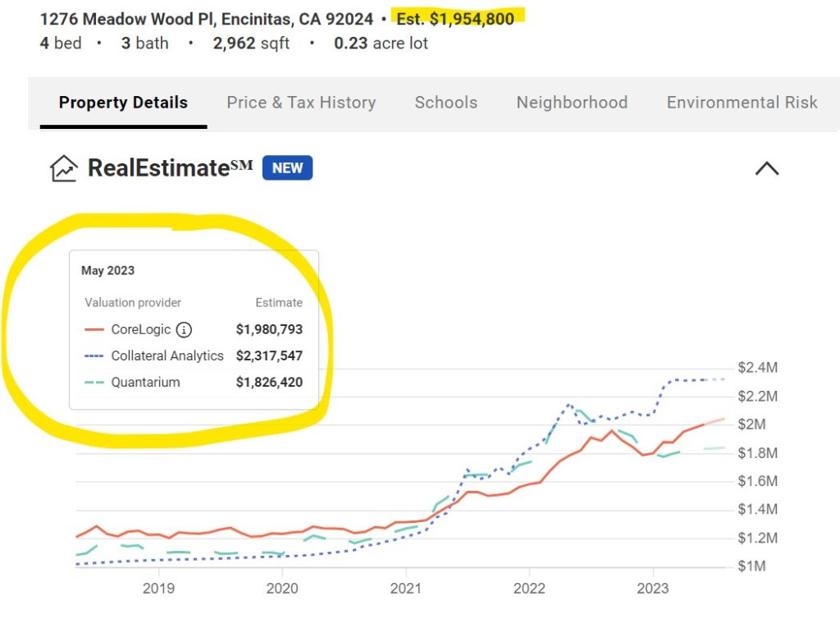Switch to Price & Tax History tab
Screen dimensions: 840x619
tap(301, 103)
